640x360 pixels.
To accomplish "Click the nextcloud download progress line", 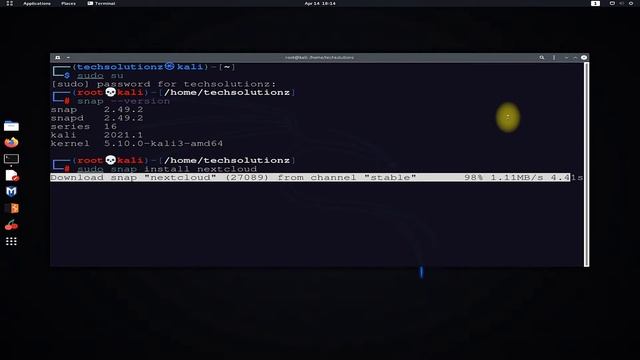I will pyautogui.click(x=317, y=178).
